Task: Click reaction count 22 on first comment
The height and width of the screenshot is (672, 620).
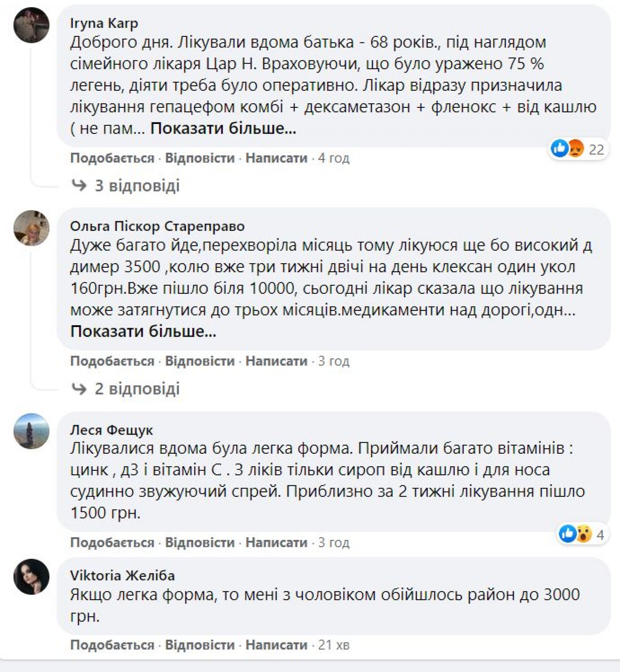Action: pos(596,149)
